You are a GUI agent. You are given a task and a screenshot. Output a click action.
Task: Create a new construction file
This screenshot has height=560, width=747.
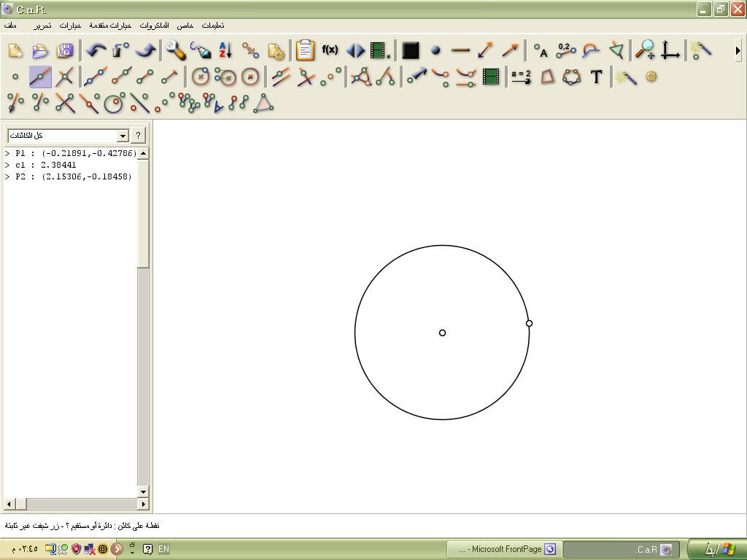[15, 50]
